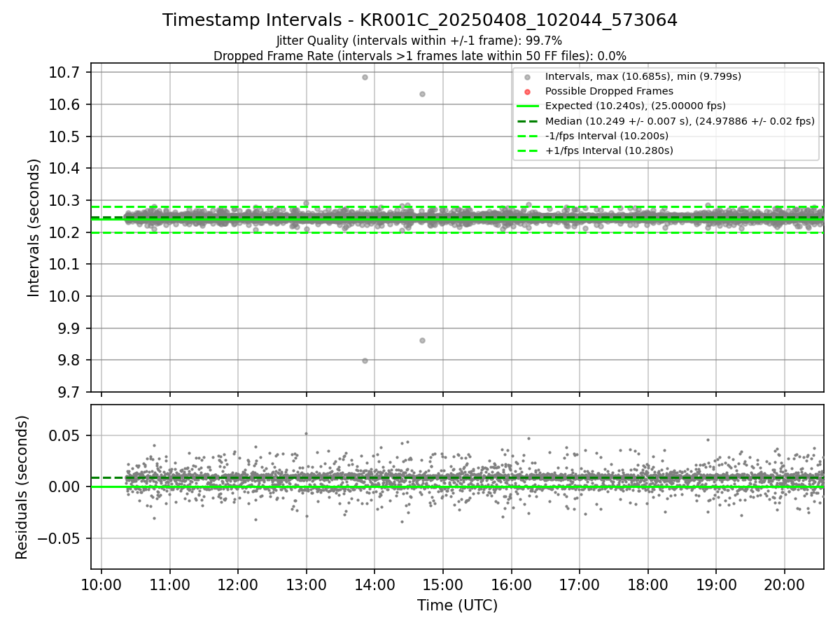Click the '14:00' time tick label
840x630 pixels.
coord(374,584)
